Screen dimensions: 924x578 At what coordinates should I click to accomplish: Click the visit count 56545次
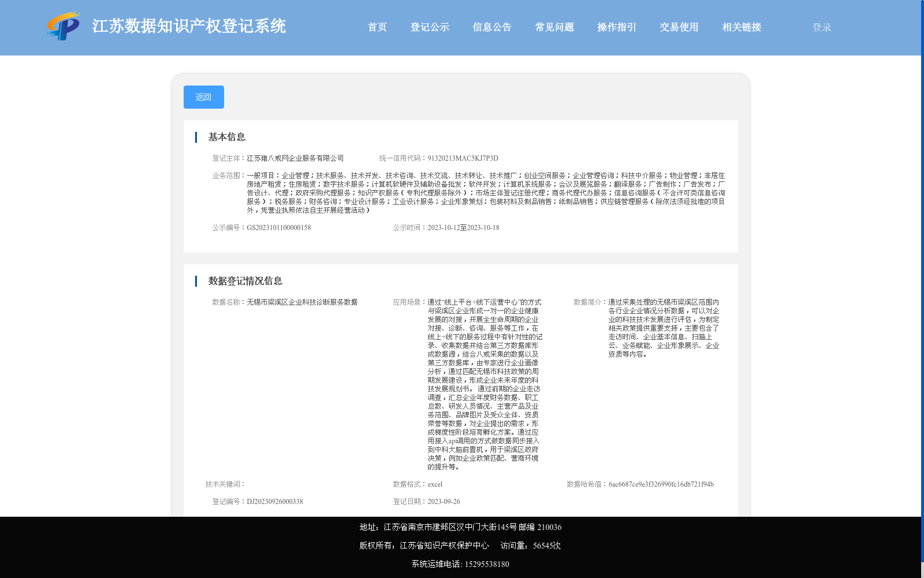coord(547,546)
